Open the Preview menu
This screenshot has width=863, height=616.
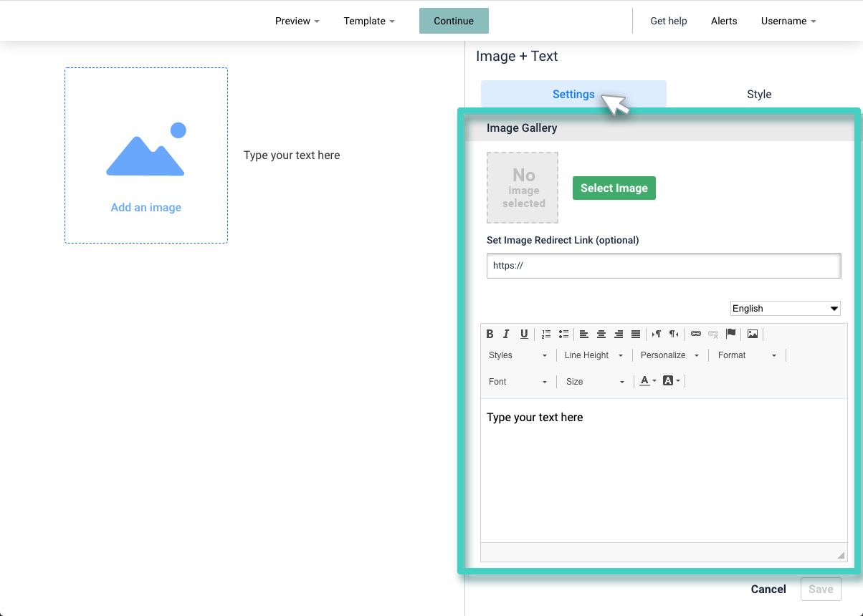(297, 21)
